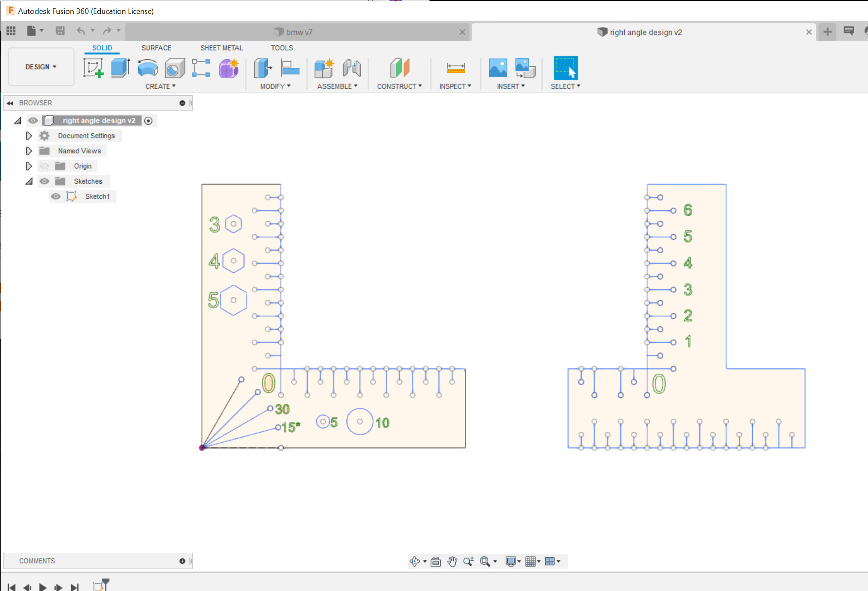This screenshot has width=868, height=591.
Task: Expand Named Views node
Action: click(x=29, y=151)
